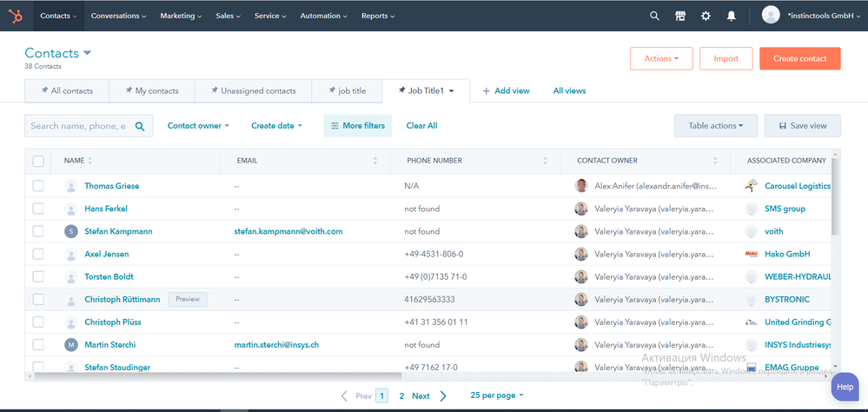Screen dimensions: 868x412
Task: Click the avatar next to Thomas Griese
Action: click(71, 186)
